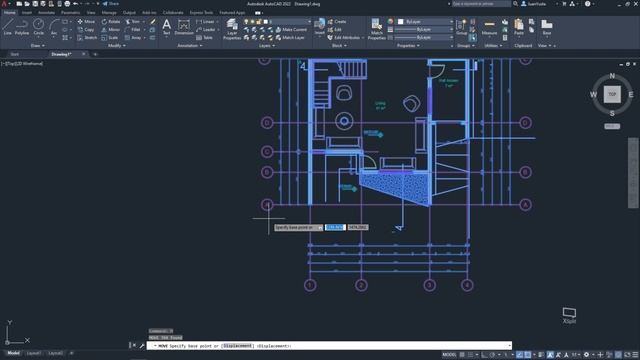
Task: Toggle ortho mode in status bar
Action: pos(484,355)
